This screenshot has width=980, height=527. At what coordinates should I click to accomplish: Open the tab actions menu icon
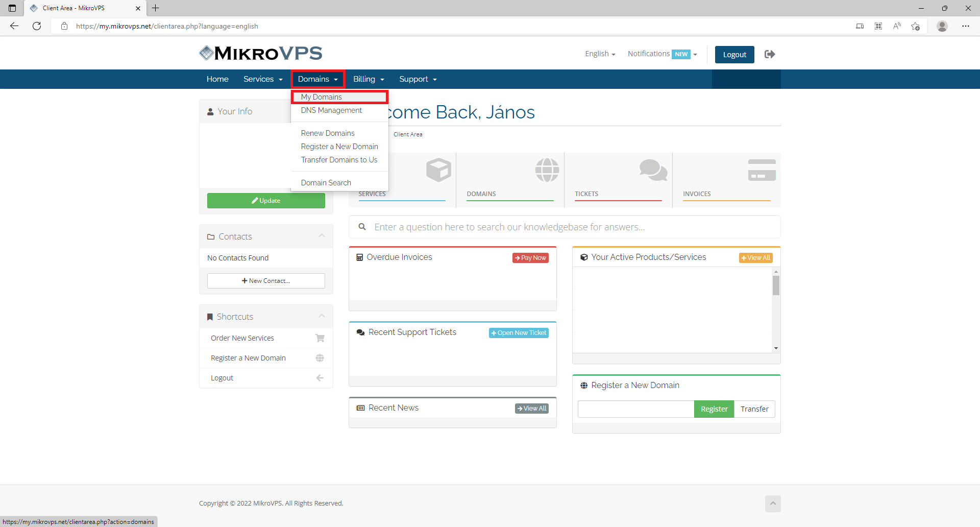pos(12,8)
